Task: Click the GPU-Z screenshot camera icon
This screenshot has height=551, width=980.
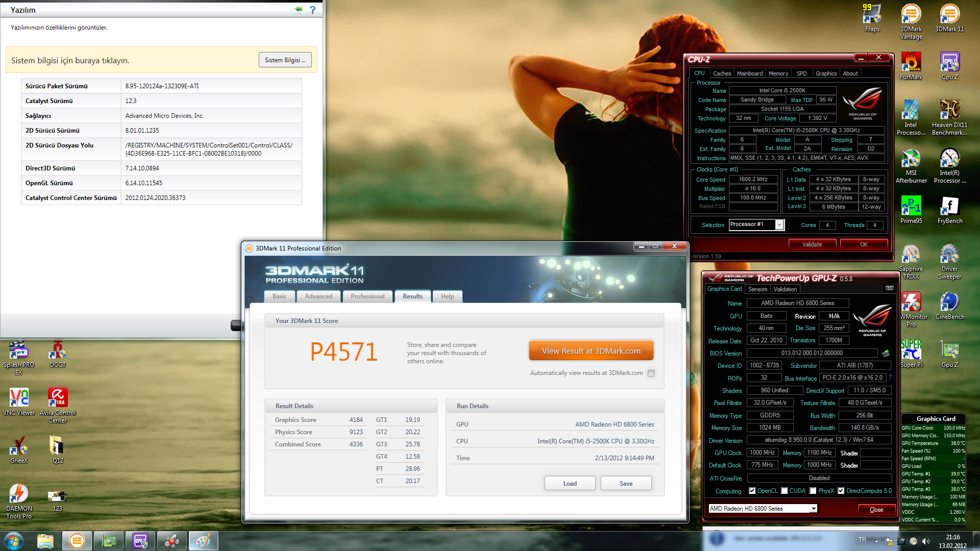Action: [x=889, y=288]
